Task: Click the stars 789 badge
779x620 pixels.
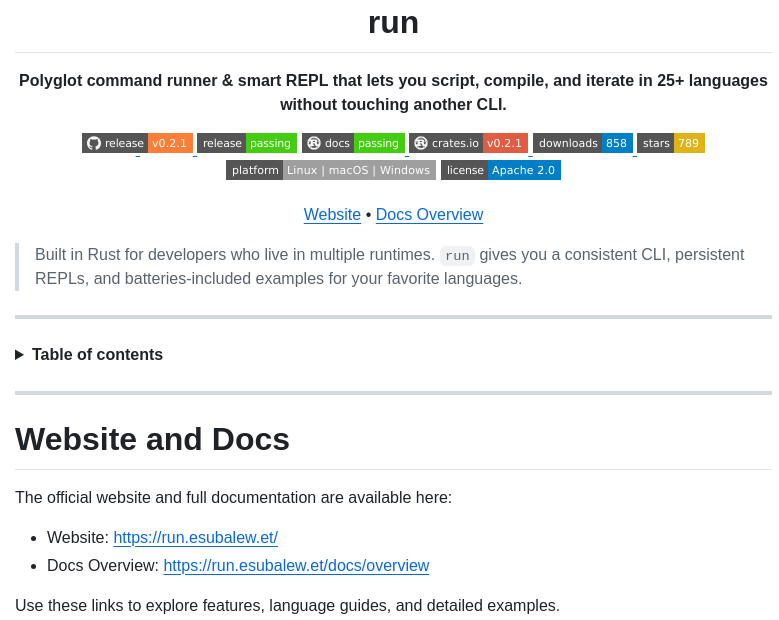Action: click(x=670, y=143)
